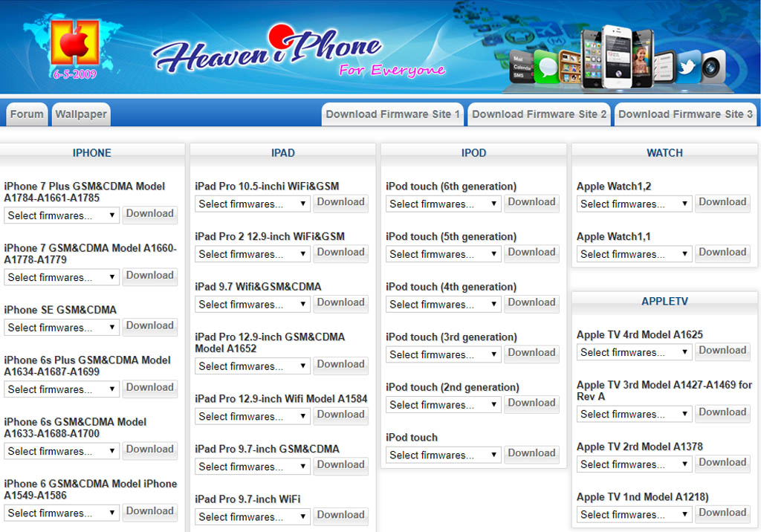Image resolution: width=761 pixels, height=532 pixels.
Task: Download iPod touch 3rd generation firmware
Action: click(531, 354)
